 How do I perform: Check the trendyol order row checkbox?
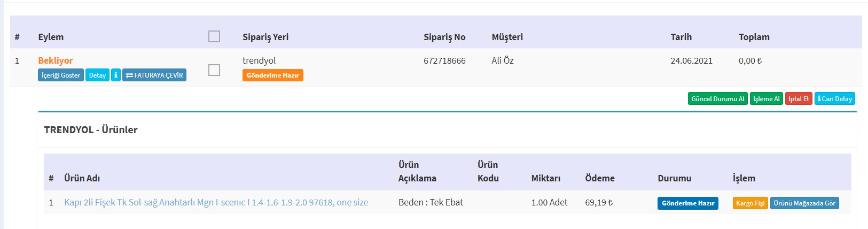pos(214,70)
